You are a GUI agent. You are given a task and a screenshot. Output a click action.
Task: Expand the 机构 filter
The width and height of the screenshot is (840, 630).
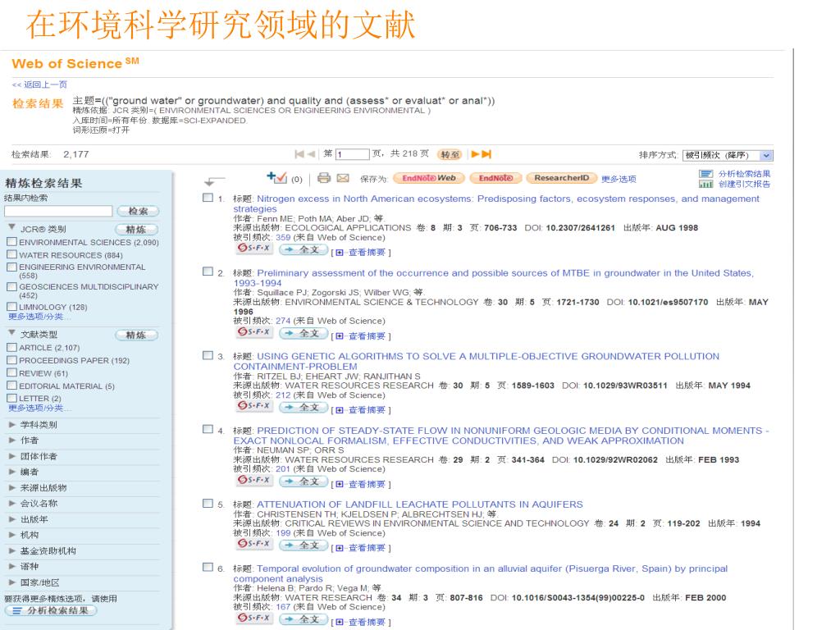point(11,535)
